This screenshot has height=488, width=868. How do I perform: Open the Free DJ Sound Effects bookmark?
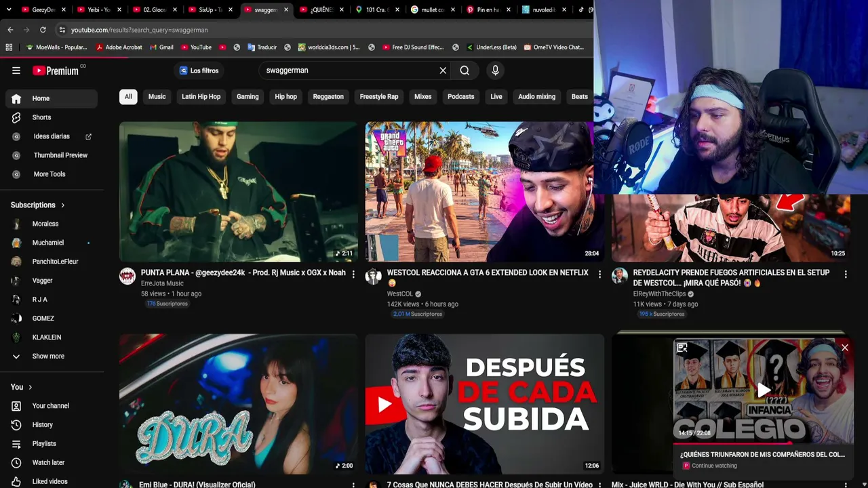coord(412,47)
